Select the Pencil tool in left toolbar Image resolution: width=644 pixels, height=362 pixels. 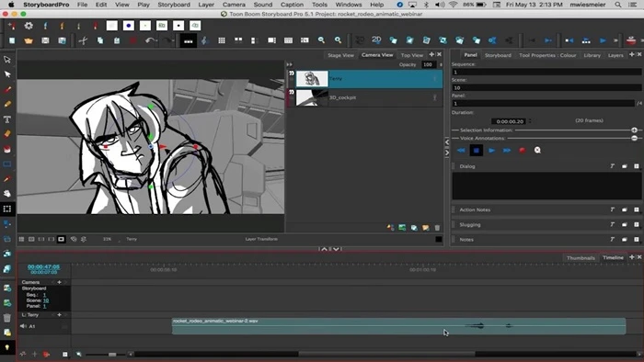tap(7, 104)
